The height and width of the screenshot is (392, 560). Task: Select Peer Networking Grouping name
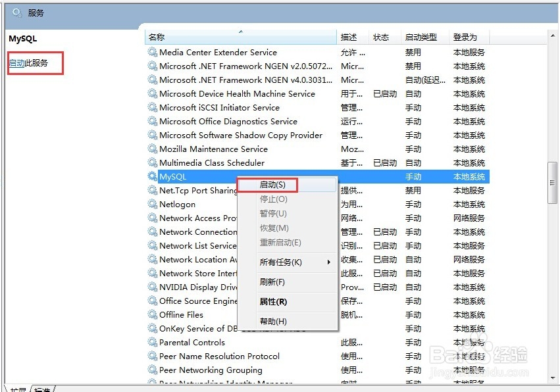(x=211, y=370)
